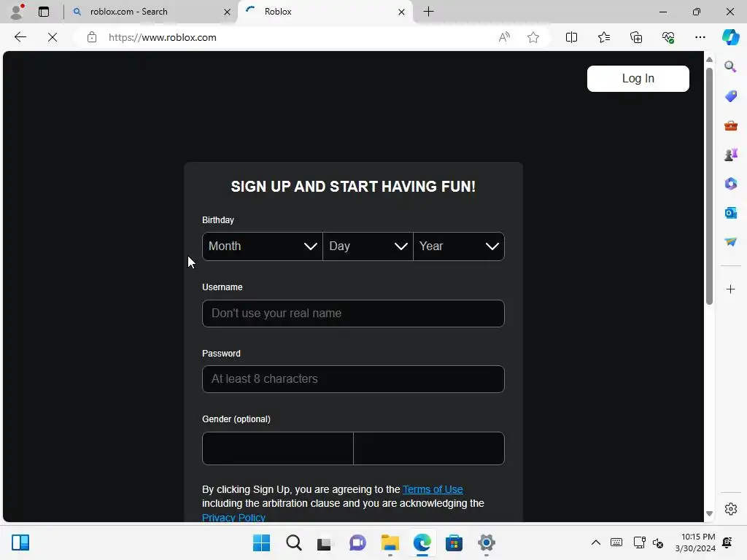This screenshot has height=560, width=747.
Task: Click the touch keyboard tray icon
Action: click(x=616, y=542)
